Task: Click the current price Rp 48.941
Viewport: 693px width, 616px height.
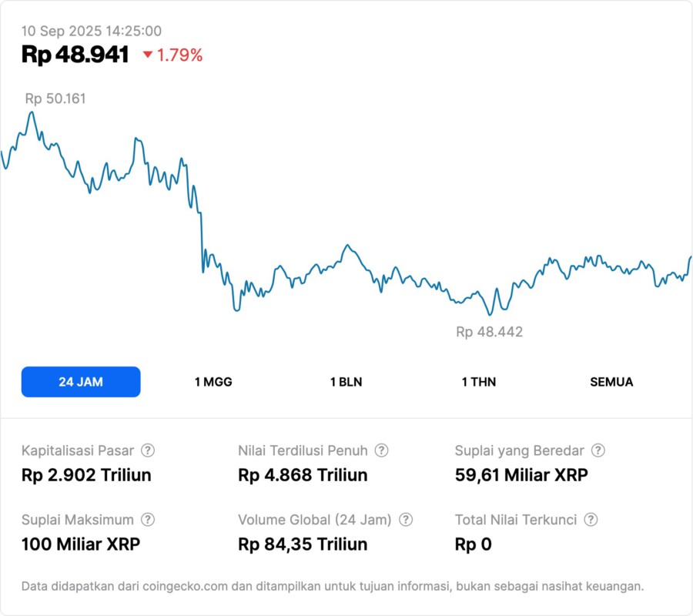Action: pyautogui.click(x=75, y=55)
